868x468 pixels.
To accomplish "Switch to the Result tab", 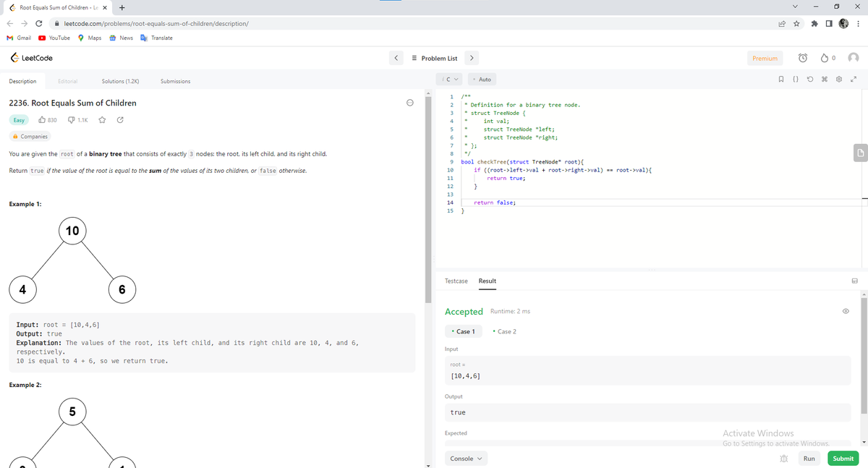I will click(x=488, y=281).
